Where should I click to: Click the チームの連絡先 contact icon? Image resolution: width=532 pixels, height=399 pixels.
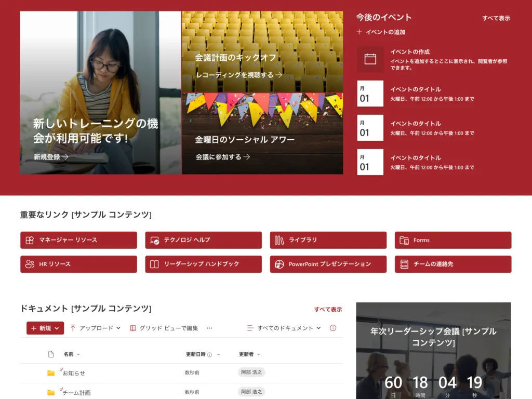pyautogui.click(x=404, y=264)
